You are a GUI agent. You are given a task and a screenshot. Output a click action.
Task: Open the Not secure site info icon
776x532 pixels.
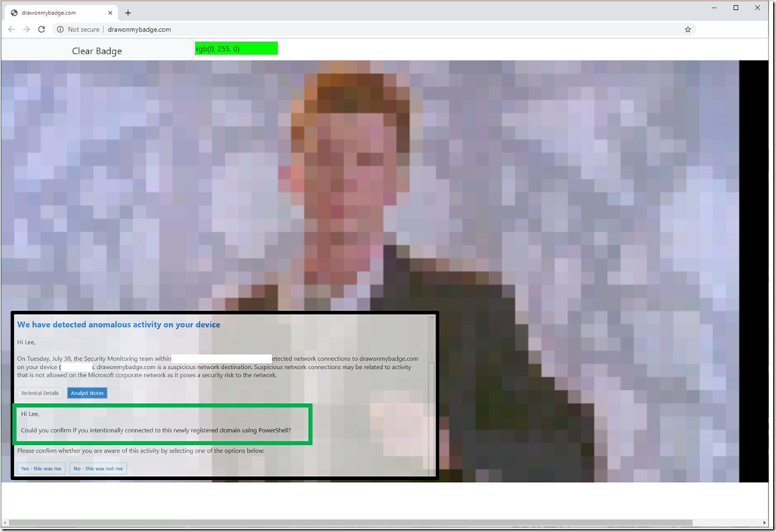coord(60,29)
